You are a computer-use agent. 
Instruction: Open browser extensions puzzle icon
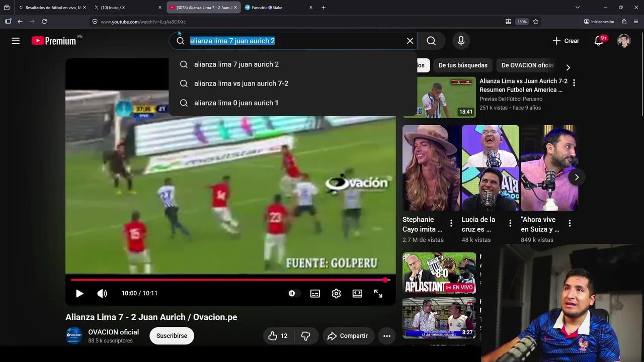pyautogui.click(x=624, y=22)
